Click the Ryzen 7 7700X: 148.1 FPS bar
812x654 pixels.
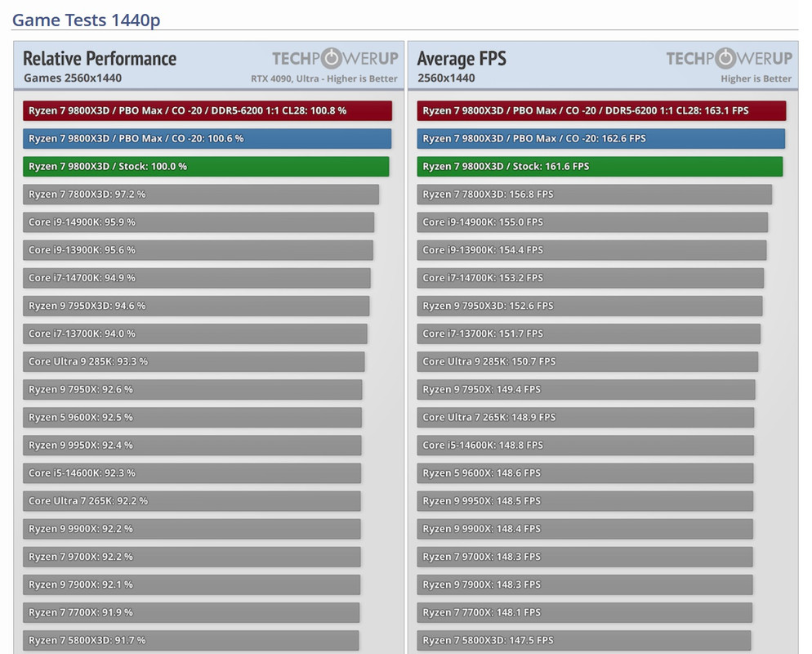coord(584,613)
